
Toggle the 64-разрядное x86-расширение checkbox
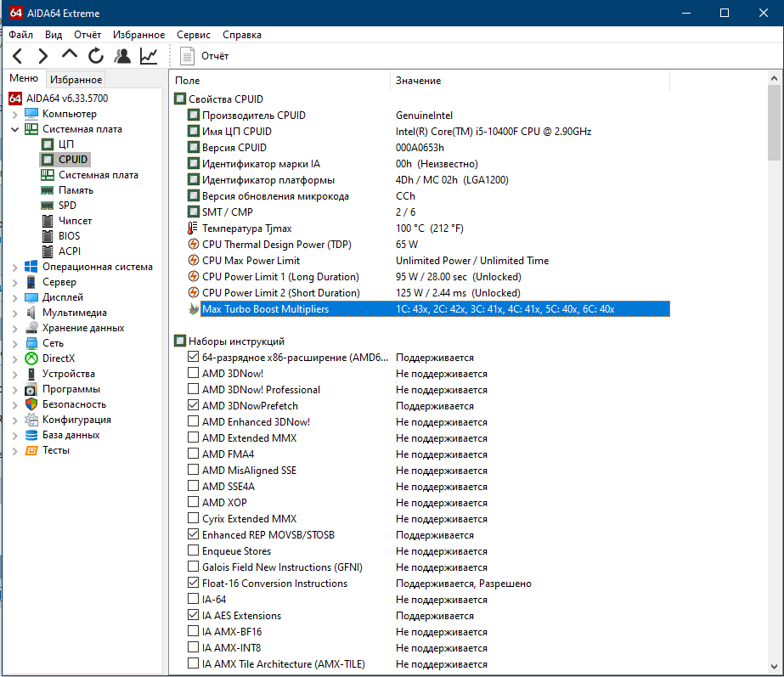194,357
